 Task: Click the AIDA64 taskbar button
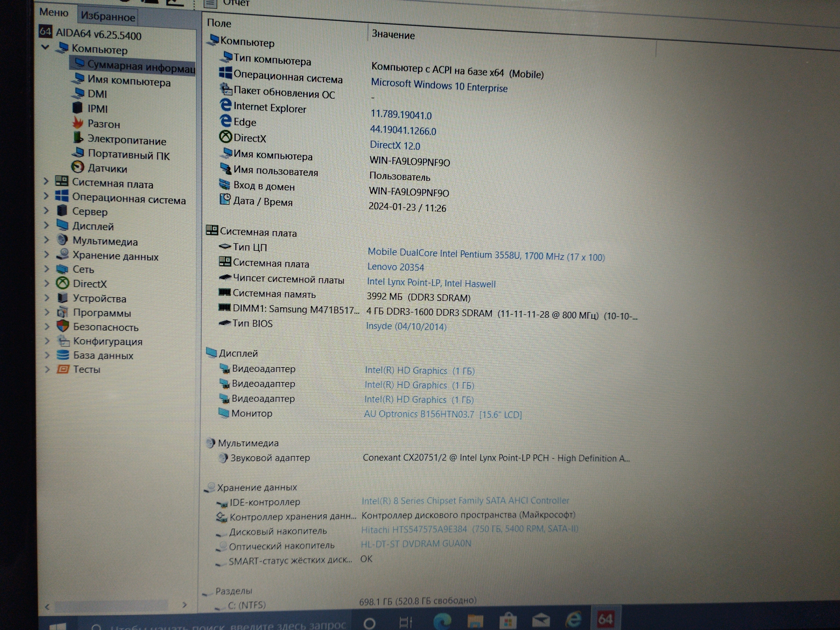pyautogui.click(x=605, y=618)
